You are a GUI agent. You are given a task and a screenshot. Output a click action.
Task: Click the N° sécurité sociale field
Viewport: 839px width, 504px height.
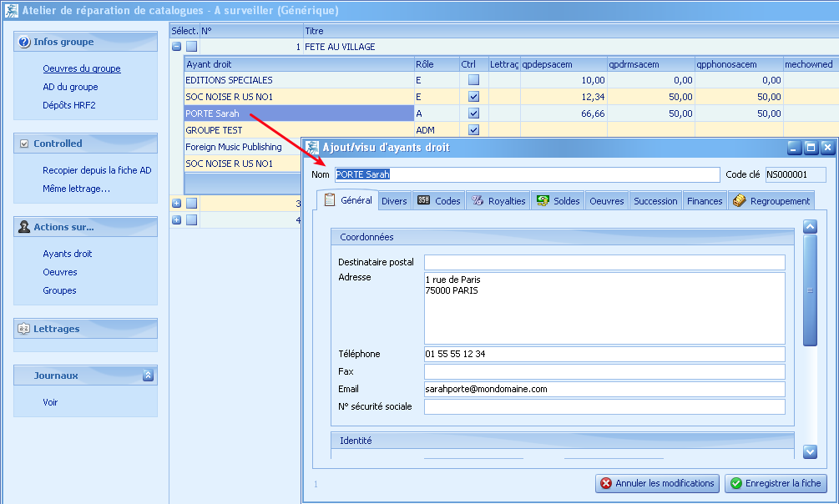(604, 406)
